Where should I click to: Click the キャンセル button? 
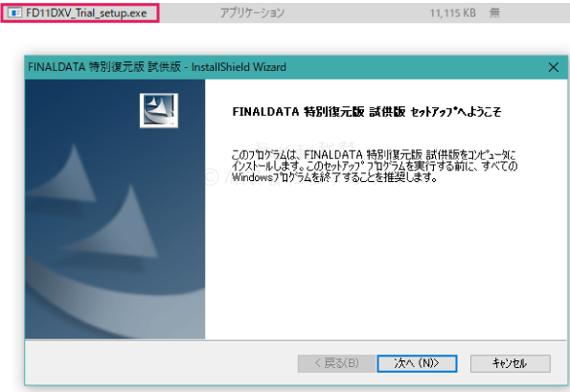click(x=510, y=363)
